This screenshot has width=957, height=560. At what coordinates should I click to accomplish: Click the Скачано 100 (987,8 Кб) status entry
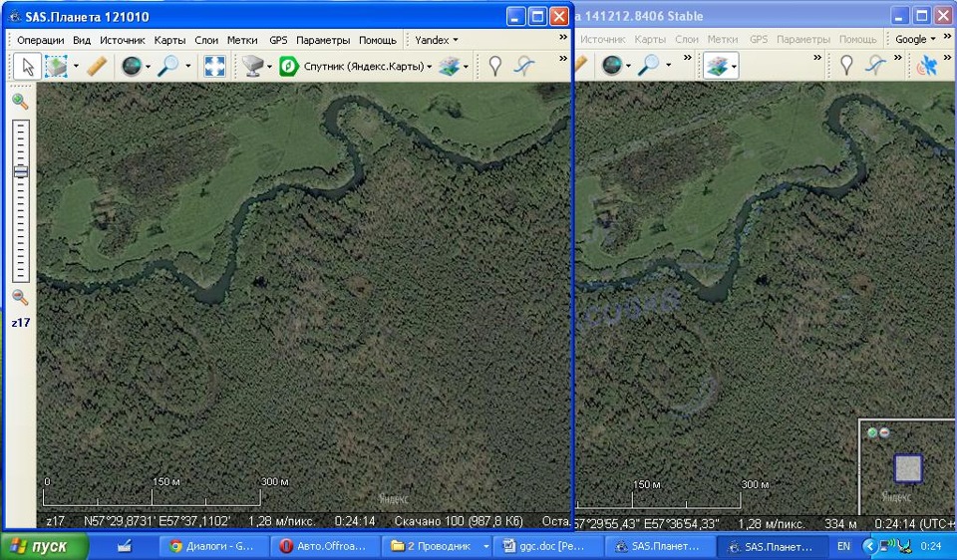point(459,521)
